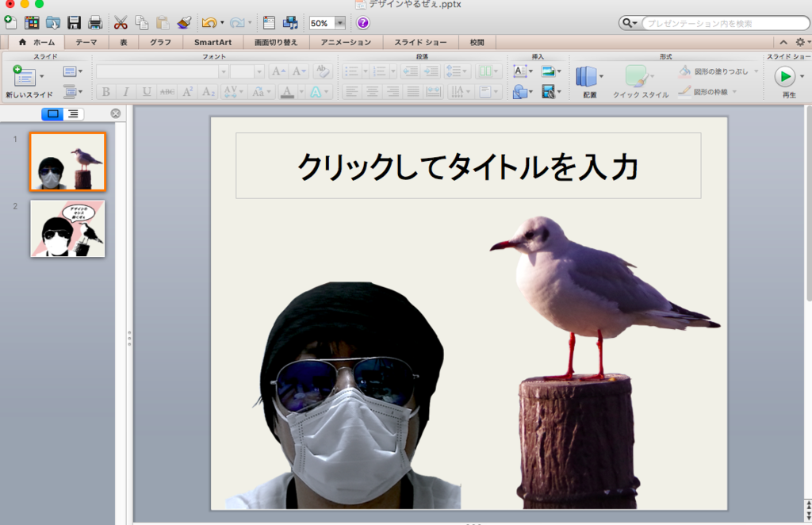Click the Copy icon
812x525 pixels.
141,23
